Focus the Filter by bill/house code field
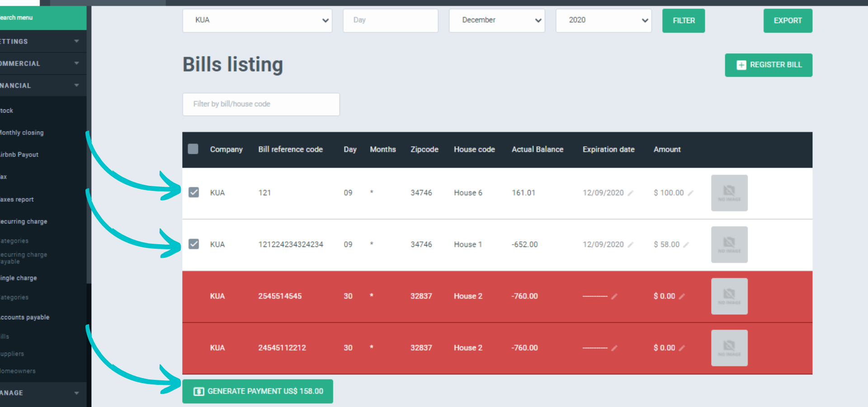 tap(261, 104)
